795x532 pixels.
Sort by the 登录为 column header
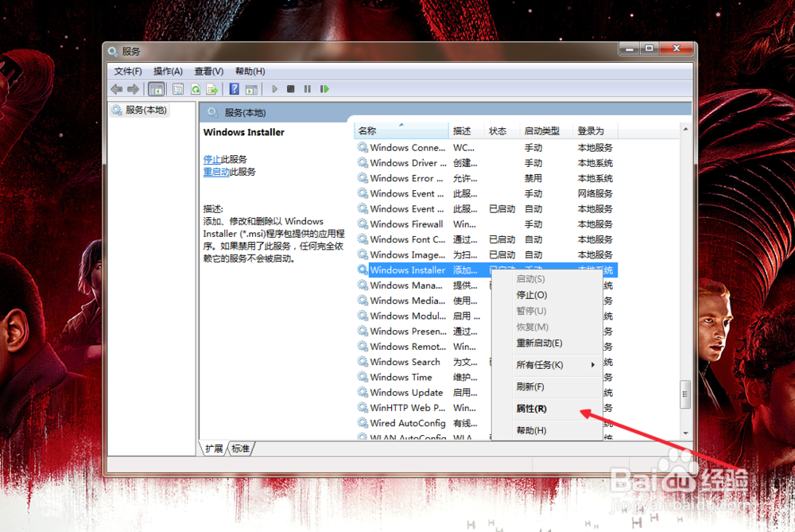[x=595, y=131]
